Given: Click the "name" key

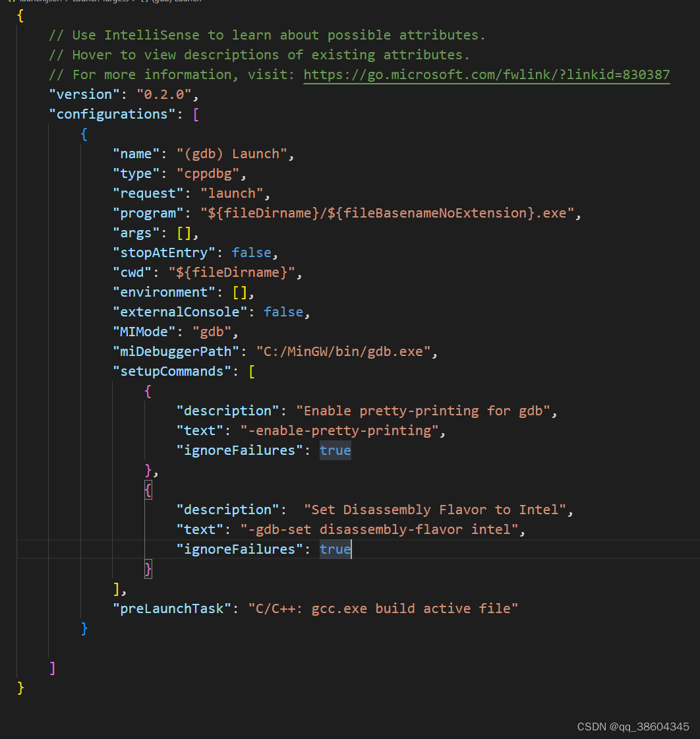Looking at the screenshot, I should click(136, 154).
